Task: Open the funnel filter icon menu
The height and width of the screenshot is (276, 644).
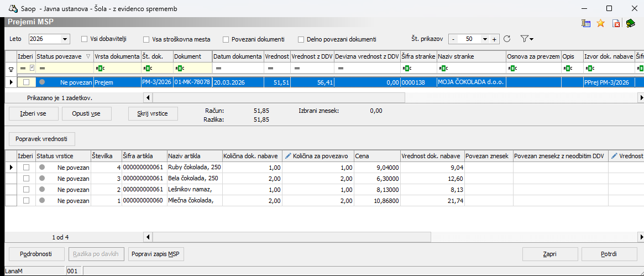Action: [x=527, y=39]
